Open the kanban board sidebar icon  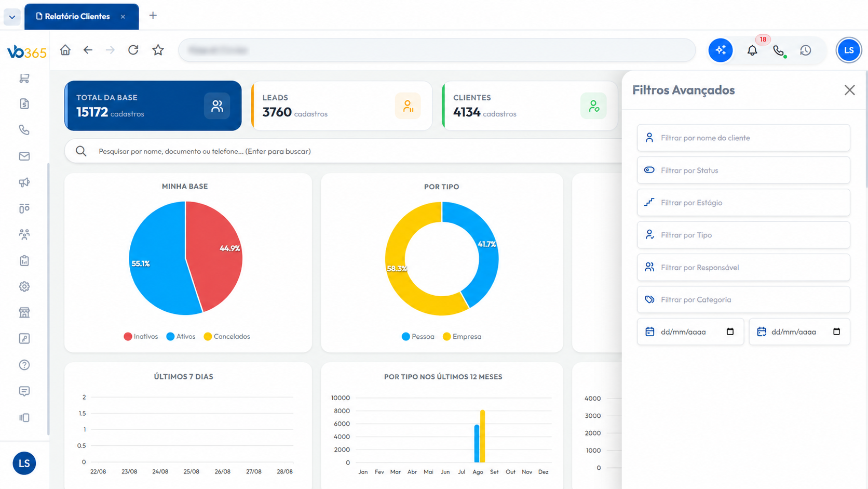tap(24, 208)
